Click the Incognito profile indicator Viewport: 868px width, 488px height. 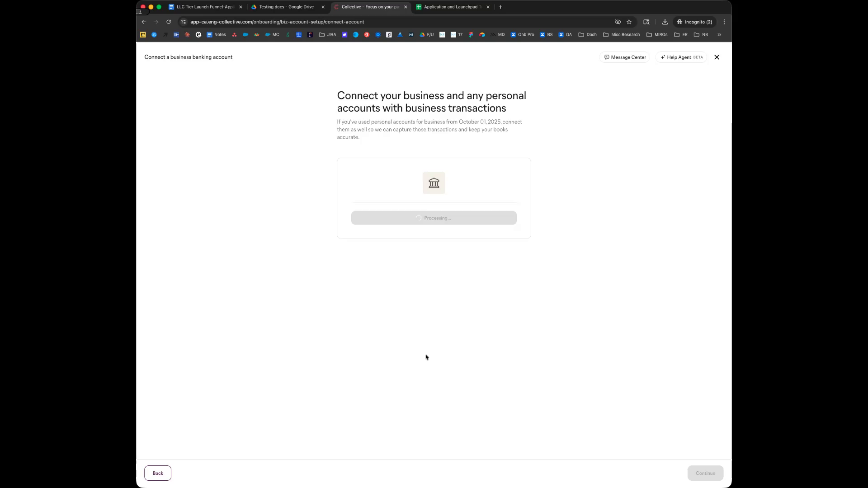694,22
